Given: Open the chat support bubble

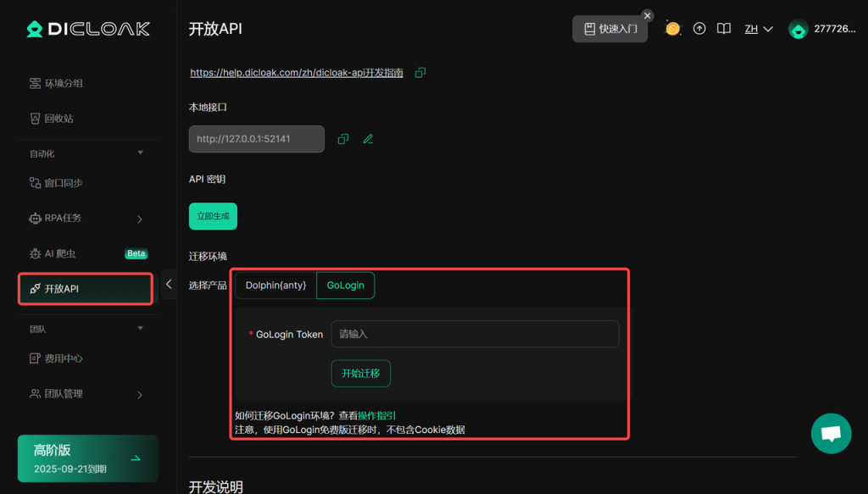Looking at the screenshot, I should click(831, 434).
